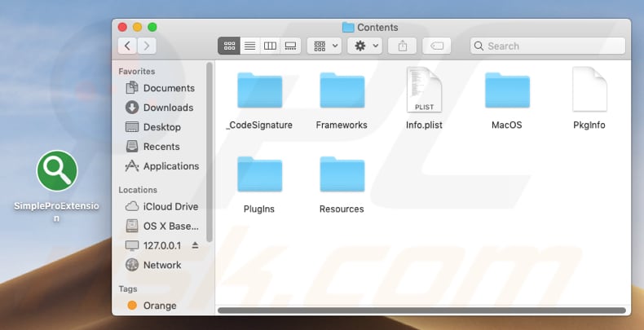This screenshot has width=644, height=330.
Task: Click the Back navigation button
Action: pyautogui.click(x=127, y=46)
